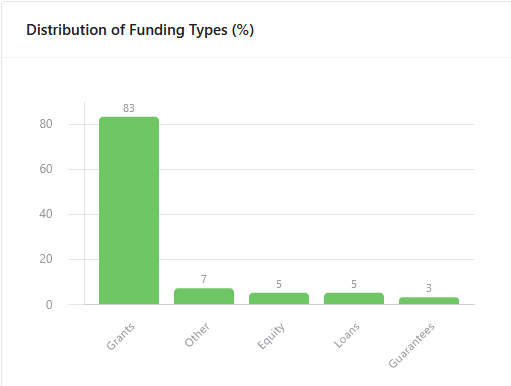The width and height of the screenshot is (511, 386).
Task: Click the Grants bar in the chart
Action: pos(129,211)
